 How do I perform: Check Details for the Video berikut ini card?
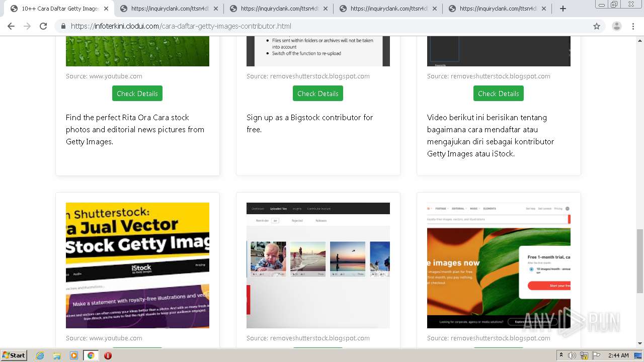(x=499, y=94)
